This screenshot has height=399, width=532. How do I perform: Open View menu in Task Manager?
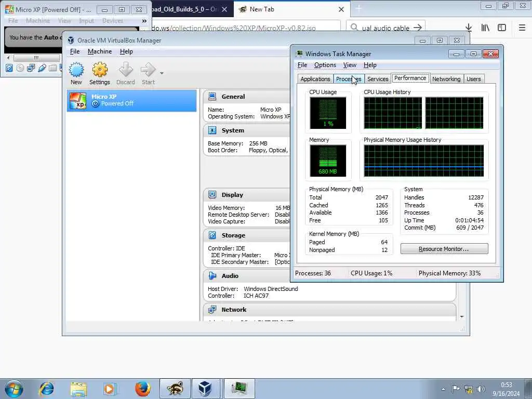pyautogui.click(x=350, y=65)
